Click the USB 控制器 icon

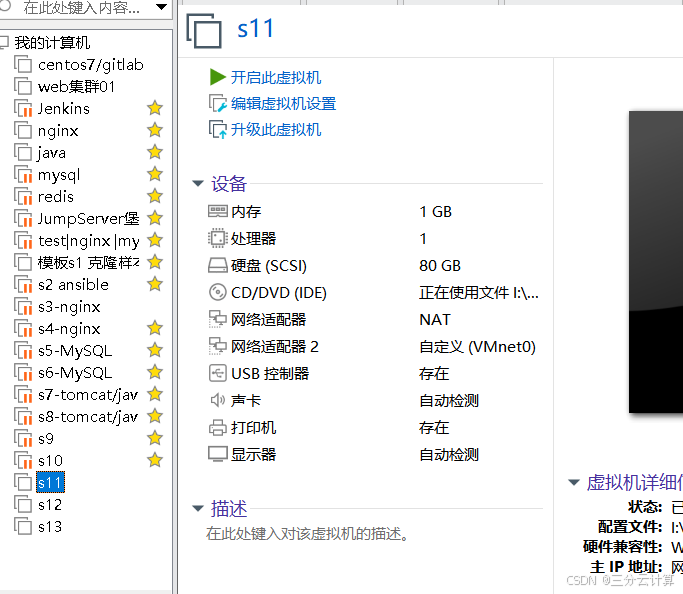click(x=217, y=373)
